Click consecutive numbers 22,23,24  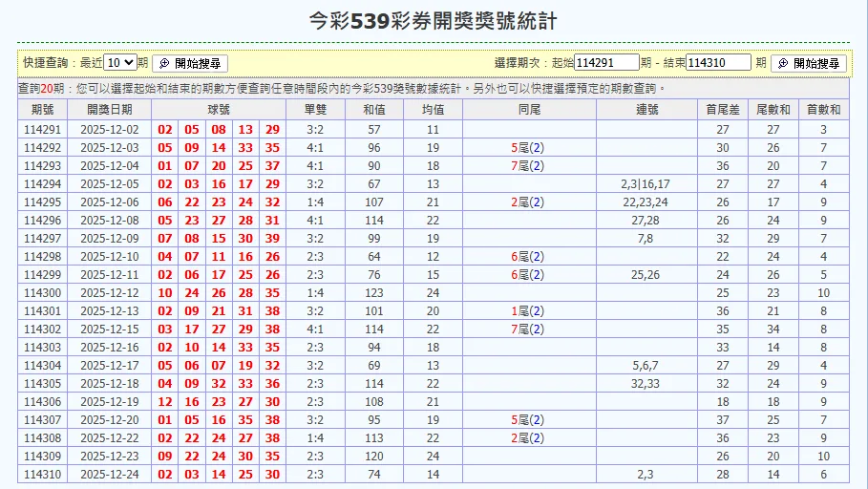tap(646, 202)
